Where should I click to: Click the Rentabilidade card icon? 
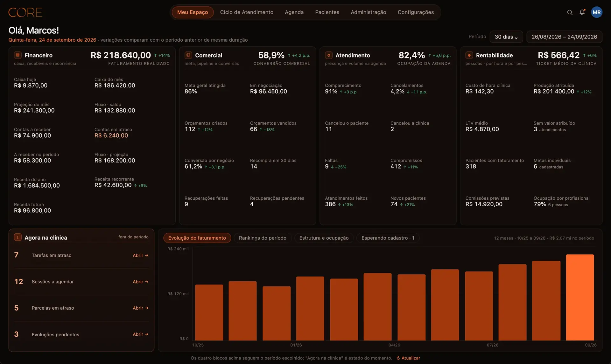(469, 55)
